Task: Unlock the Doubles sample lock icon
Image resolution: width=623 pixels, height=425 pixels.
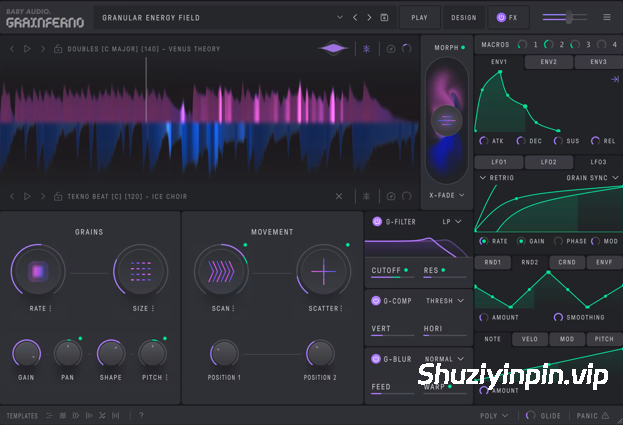Action: click(58, 48)
